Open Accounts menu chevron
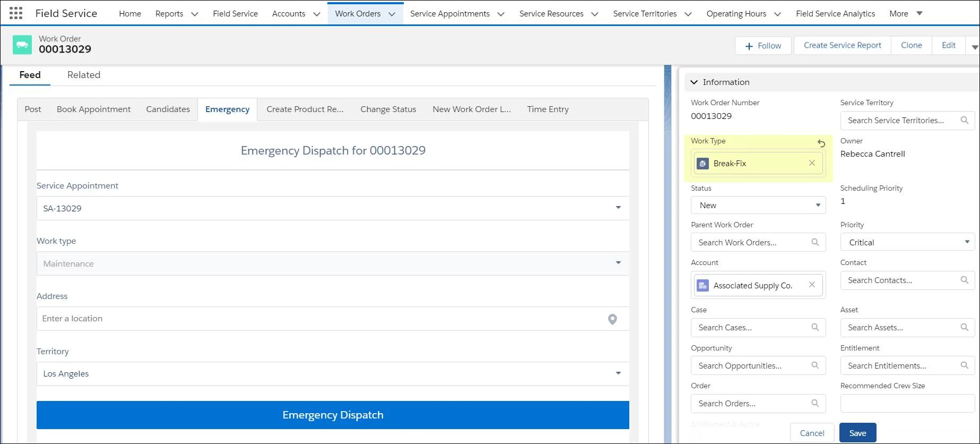This screenshot has width=980, height=444. (x=317, y=14)
